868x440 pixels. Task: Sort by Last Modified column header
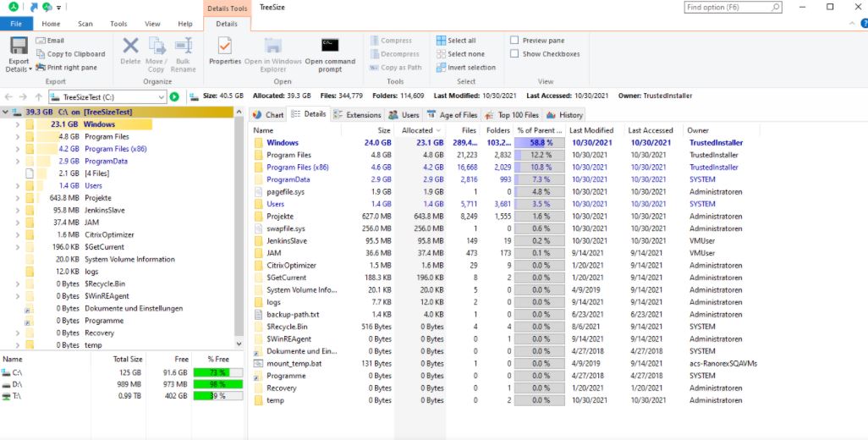click(594, 130)
